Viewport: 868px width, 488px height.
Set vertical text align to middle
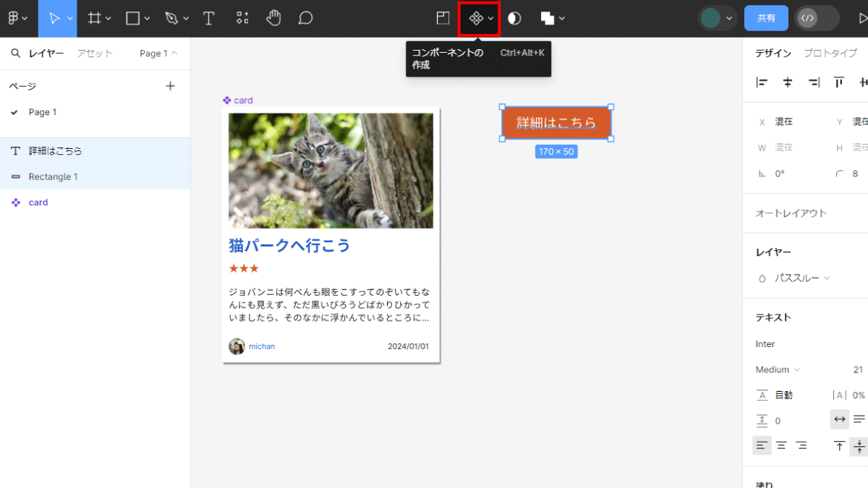[859, 446]
